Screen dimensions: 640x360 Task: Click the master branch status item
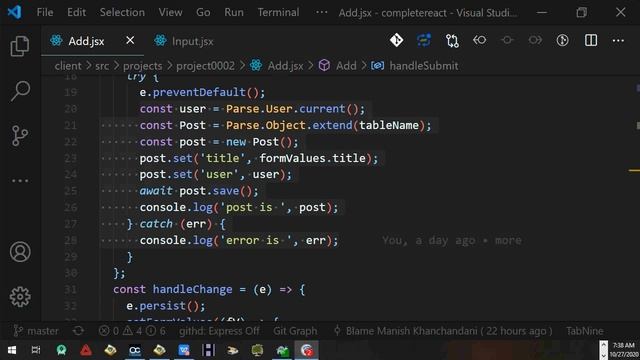pyautogui.click(x=36, y=331)
